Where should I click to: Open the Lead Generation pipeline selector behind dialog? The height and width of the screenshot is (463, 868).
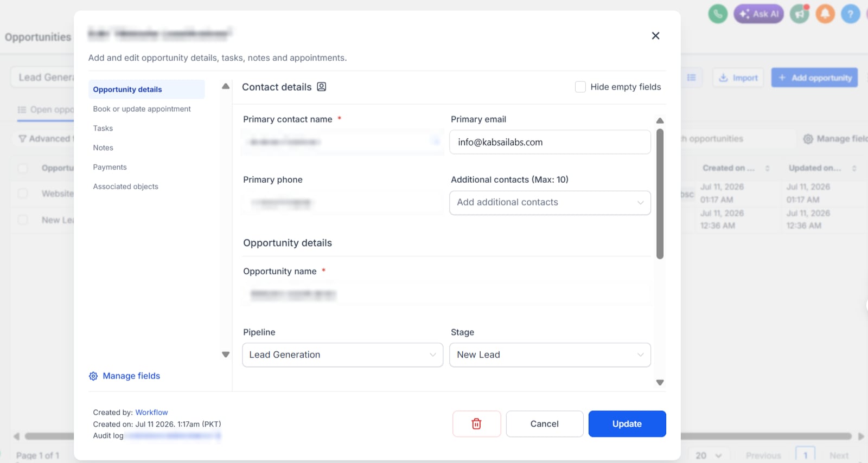42,78
